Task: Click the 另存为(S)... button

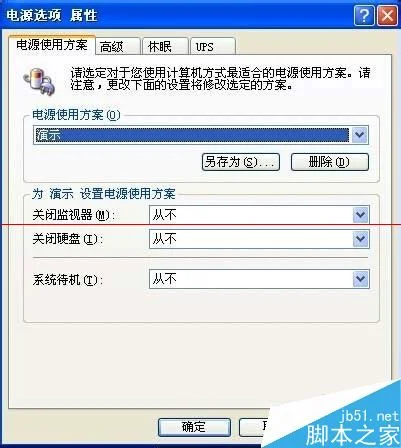Action: coord(241,162)
